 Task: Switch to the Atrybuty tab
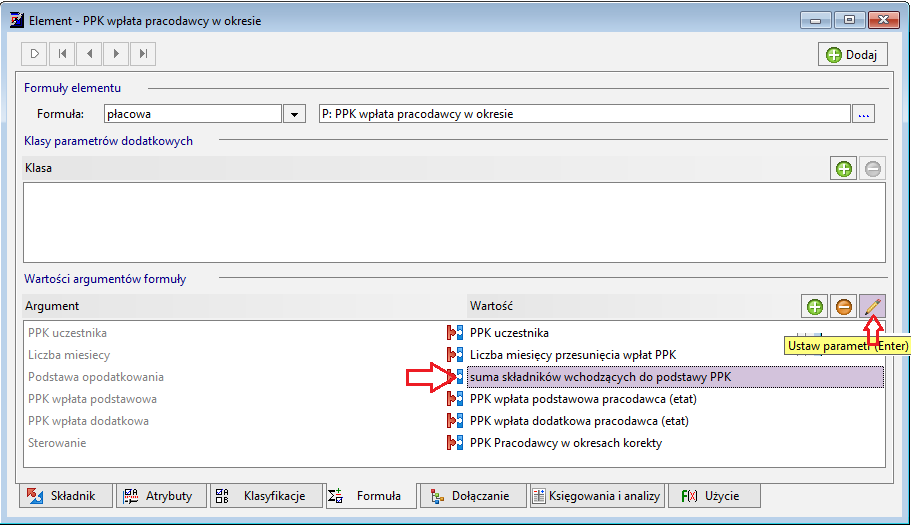[162, 496]
